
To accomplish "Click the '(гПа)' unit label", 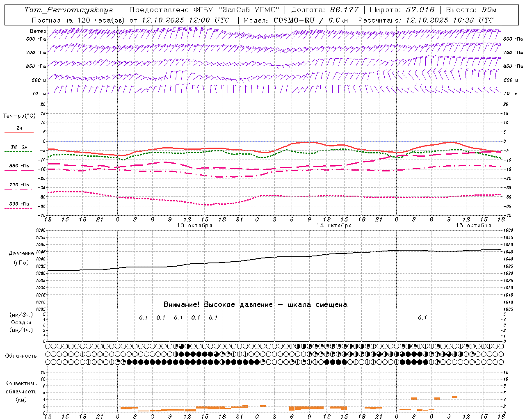I will (21, 263).
